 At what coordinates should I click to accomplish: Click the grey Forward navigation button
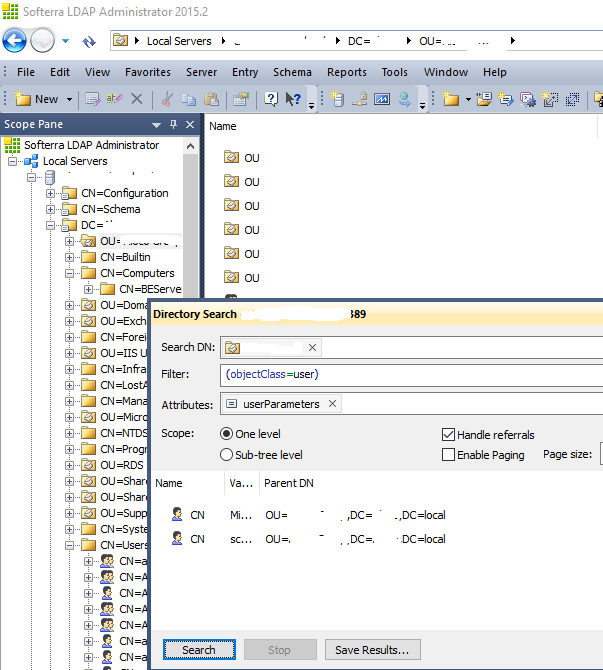43,41
